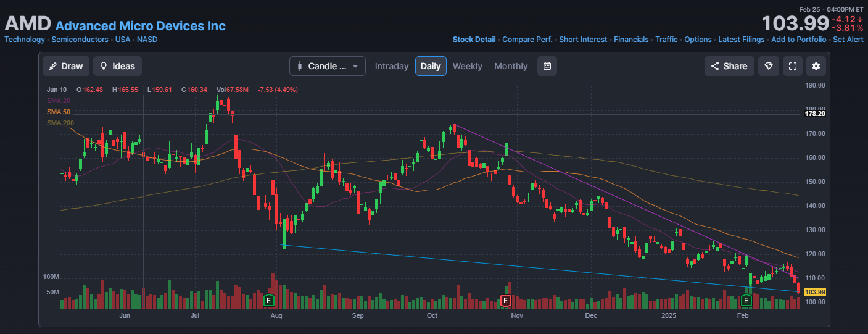Open the Ideas lightbulb panel
This screenshot has width=868, height=334.
point(117,66)
